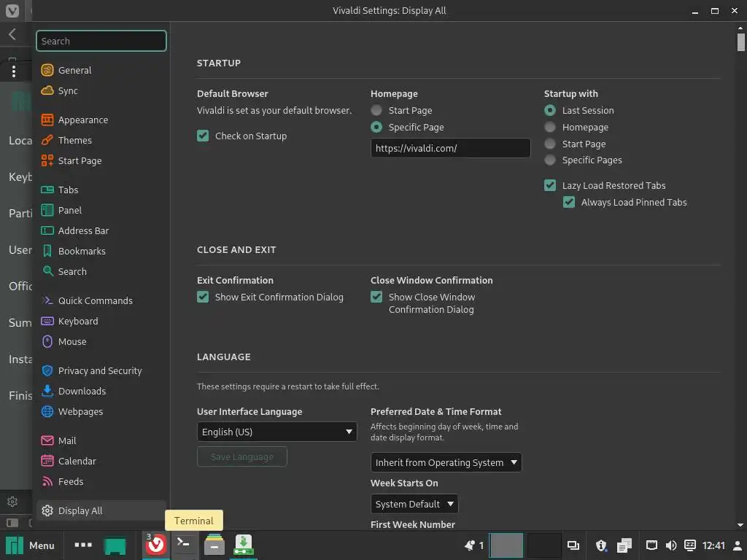Open the notification bell in the tray
747x560 pixels.
470,545
